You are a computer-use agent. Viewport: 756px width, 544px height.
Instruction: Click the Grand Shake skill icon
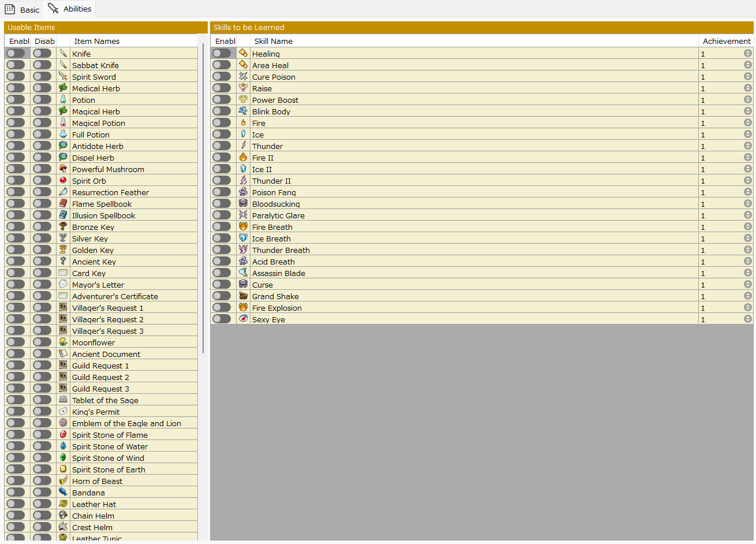coord(243,296)
